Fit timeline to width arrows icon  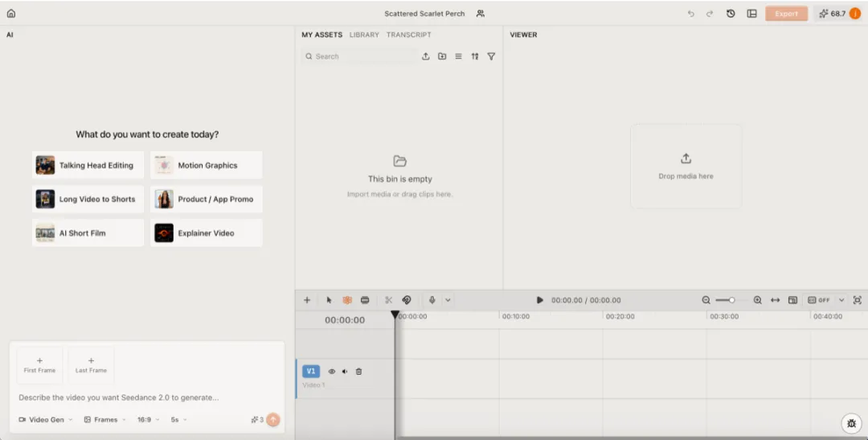coord(775,300)
